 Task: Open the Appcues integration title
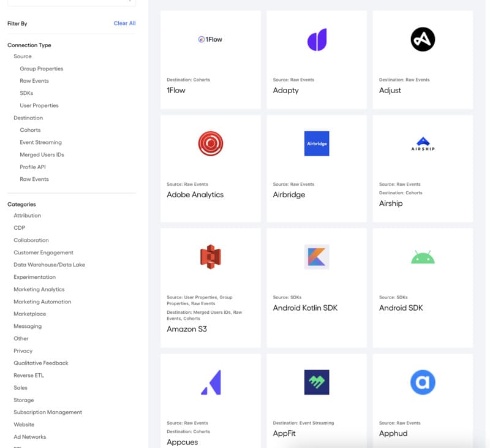[x=182, y=442]
